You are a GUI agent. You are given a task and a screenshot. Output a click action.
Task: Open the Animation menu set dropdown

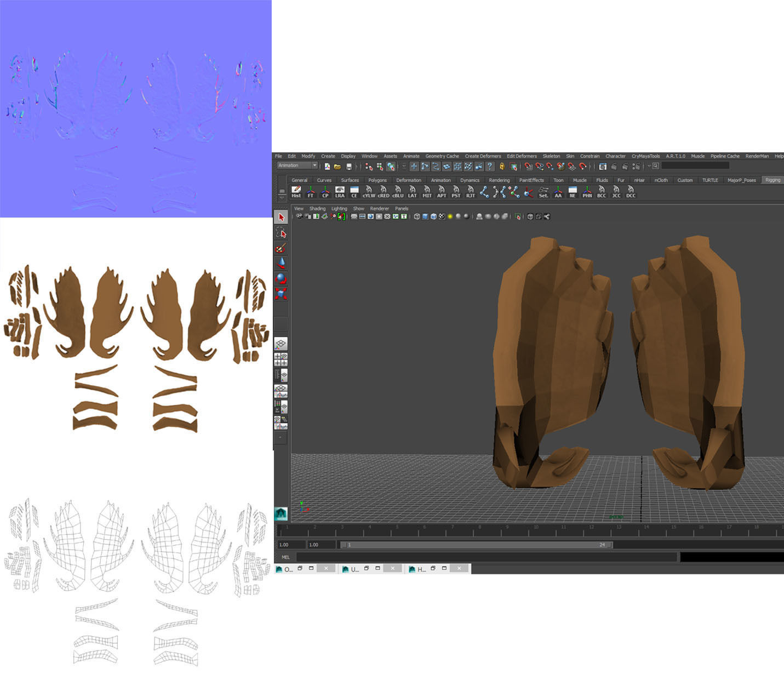(x=297, y=165)
